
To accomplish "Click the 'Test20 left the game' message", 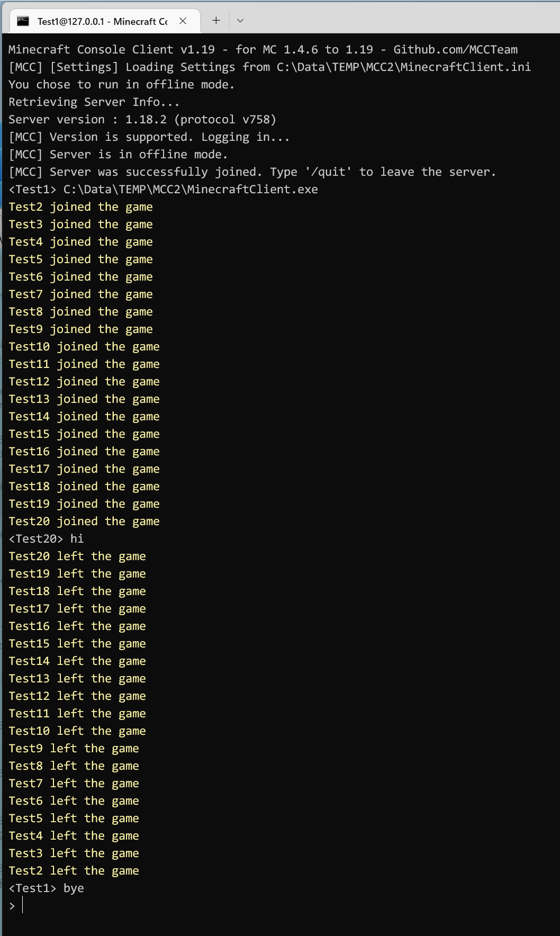I will (x=77, y=556).
